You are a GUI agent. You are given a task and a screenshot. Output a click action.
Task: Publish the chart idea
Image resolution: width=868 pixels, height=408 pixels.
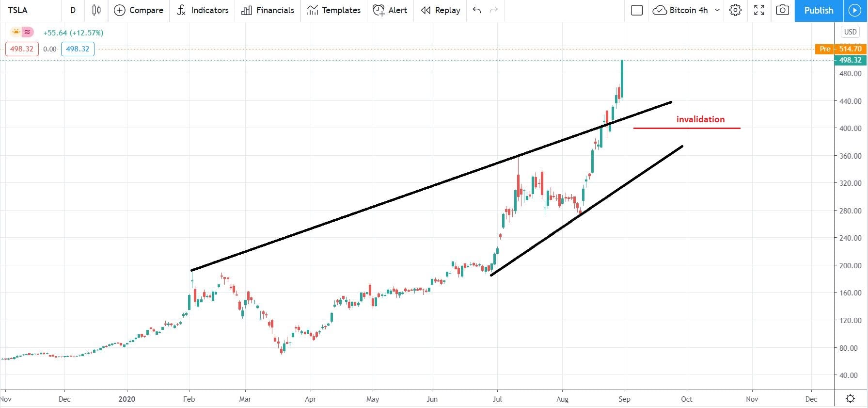tap(819, 10)
